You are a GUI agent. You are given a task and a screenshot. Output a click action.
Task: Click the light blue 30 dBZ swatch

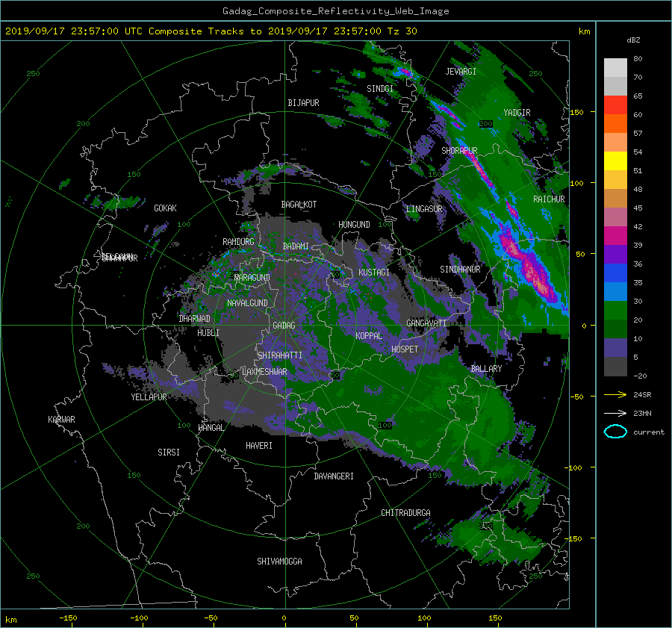[x=615, y=291]
